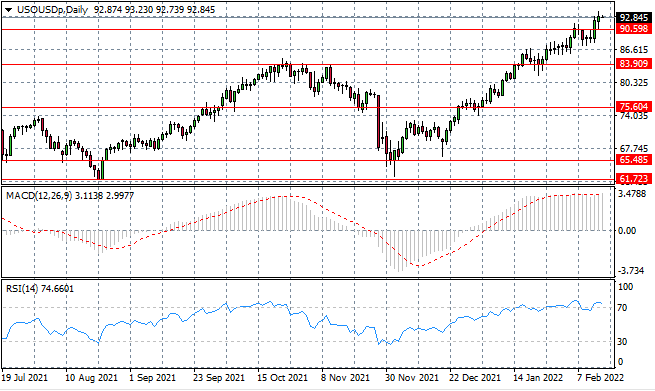This screenshot has width=655, height=391.
Task: Click the chart menu triangle beside USOUSDp
Action: (8, 10)
